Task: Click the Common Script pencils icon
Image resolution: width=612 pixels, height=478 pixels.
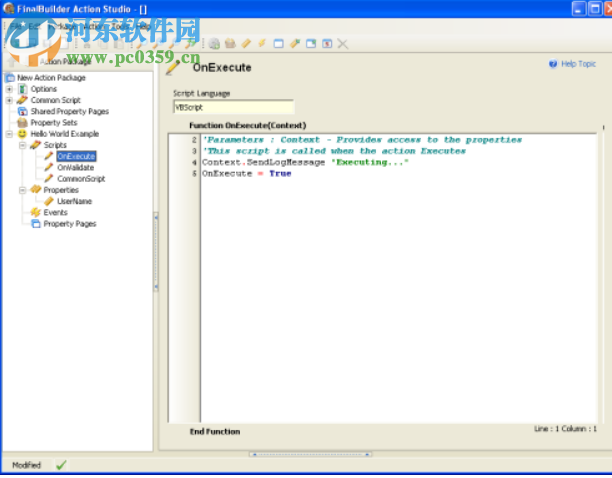Action: 22,100
